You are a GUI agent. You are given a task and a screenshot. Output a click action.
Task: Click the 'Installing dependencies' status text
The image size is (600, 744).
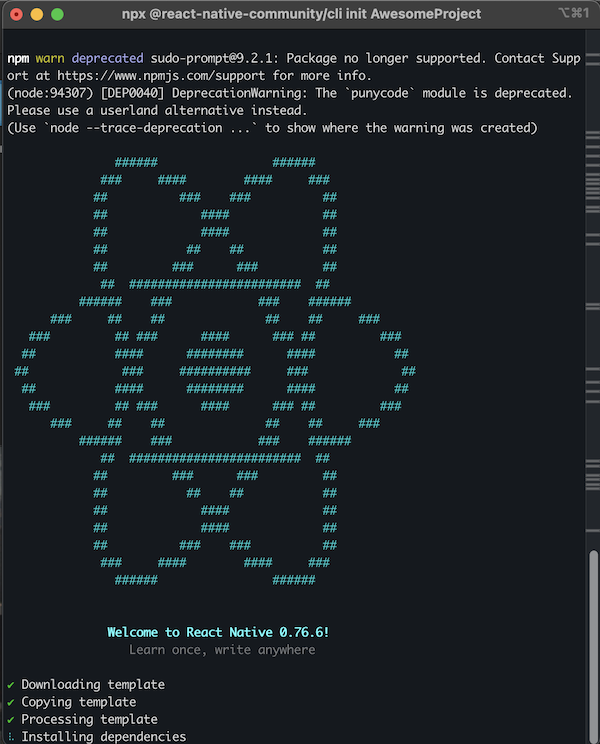pos(104,737)
